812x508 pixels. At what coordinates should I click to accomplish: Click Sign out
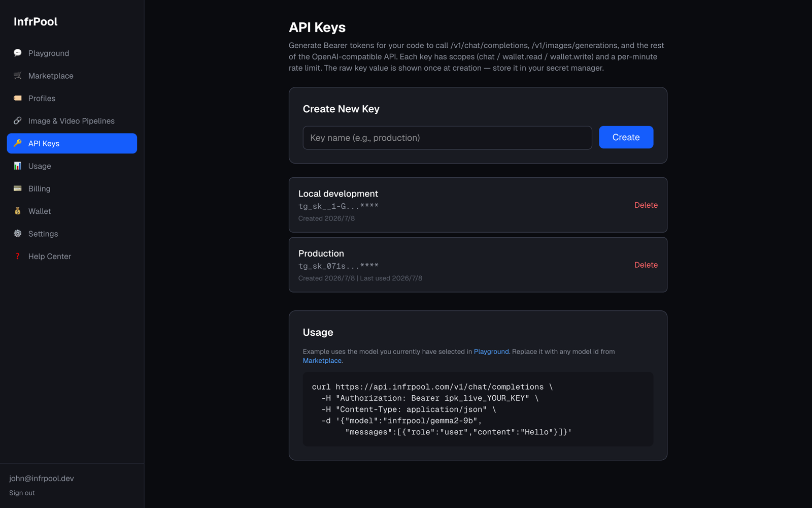22,493
